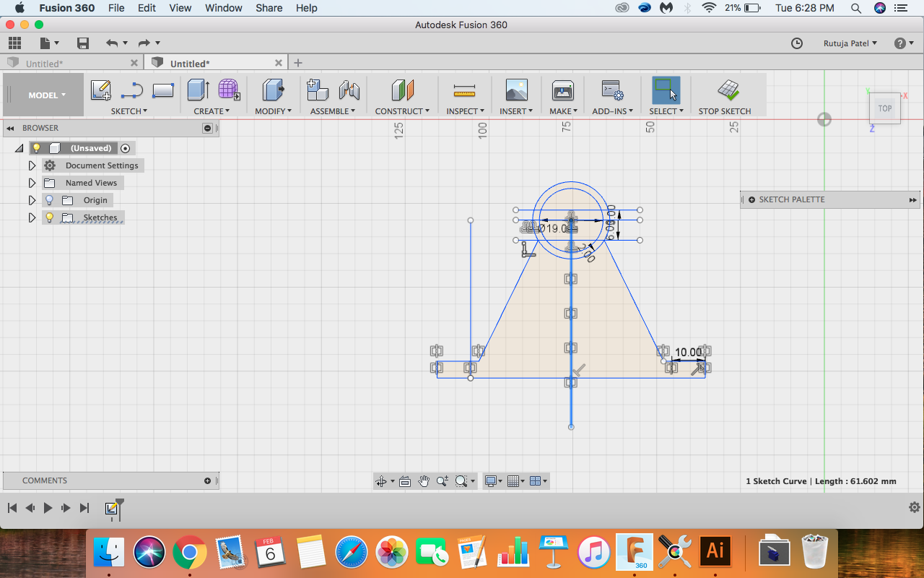924x578 pixels.
Task: Select the Line sketch tool icon
Action: (x=132, y=90)
